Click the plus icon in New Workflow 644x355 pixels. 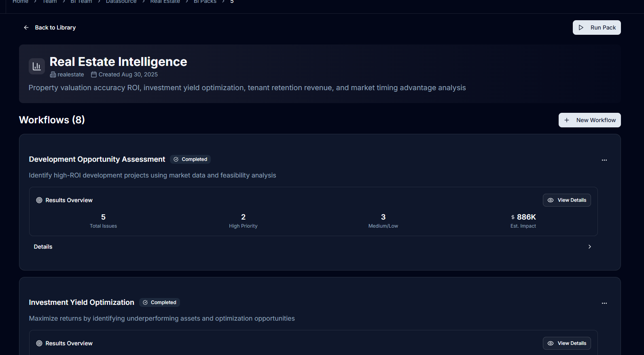tap(567, 120)
